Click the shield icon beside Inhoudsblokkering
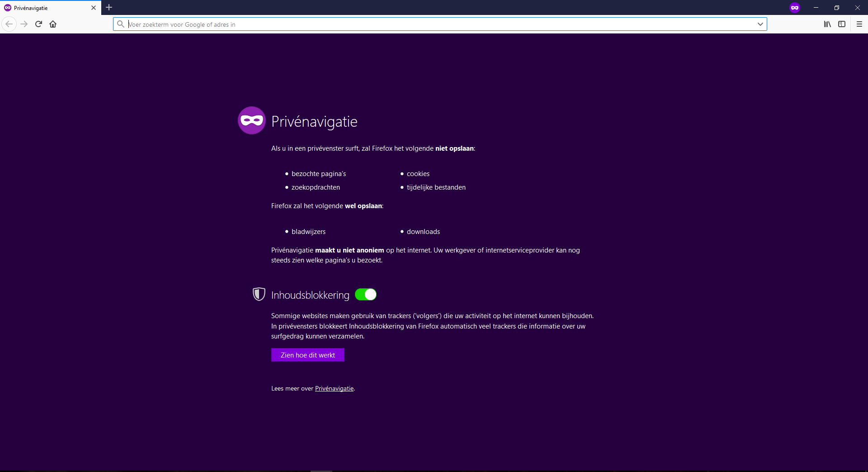 (259, 294)
